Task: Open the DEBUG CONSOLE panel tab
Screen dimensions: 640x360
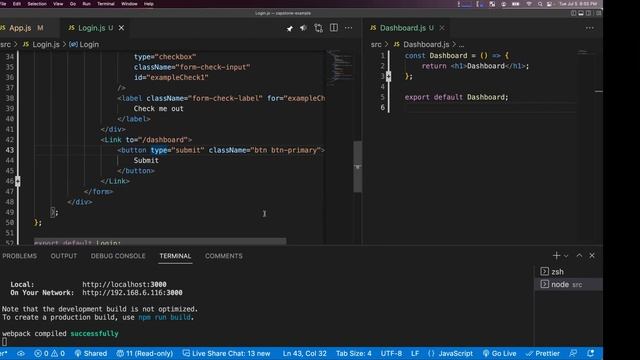Action: click(x=118, y=256)
